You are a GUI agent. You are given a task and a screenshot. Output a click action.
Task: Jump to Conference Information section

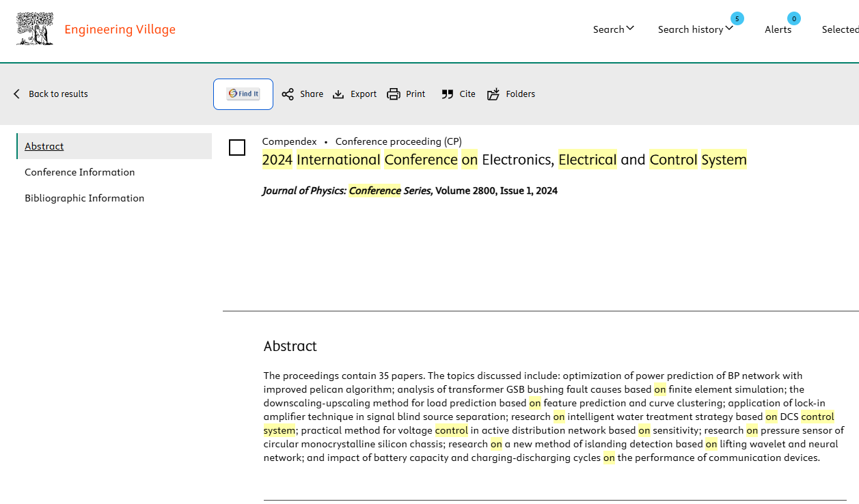coord(80,172)
